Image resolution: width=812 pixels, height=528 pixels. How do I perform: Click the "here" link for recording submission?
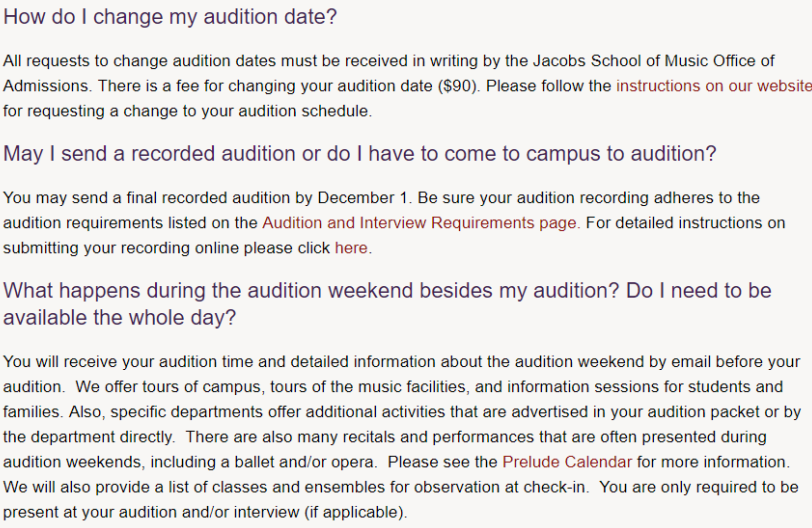coord(351,248)
